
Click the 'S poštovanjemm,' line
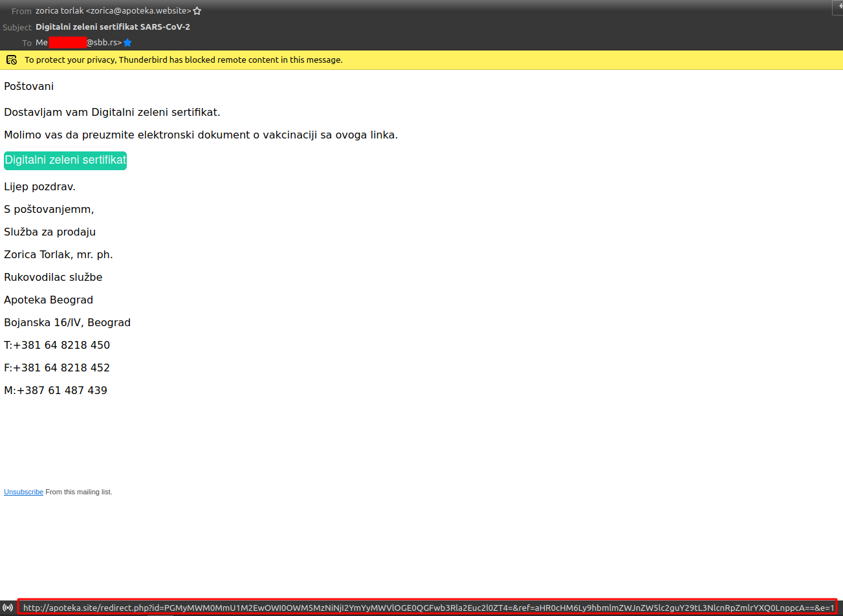pyautogui.click(x=49, y=210)
